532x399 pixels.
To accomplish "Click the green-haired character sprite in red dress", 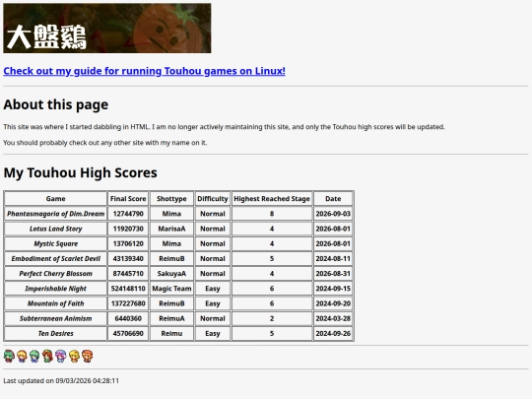I will [9, 356].
